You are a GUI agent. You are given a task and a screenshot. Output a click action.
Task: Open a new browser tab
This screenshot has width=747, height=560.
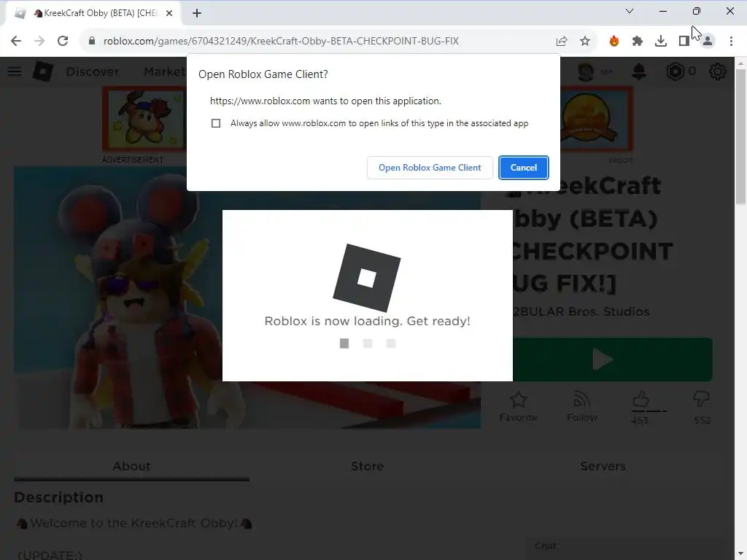pyautogui.click(x=197, y=13)
